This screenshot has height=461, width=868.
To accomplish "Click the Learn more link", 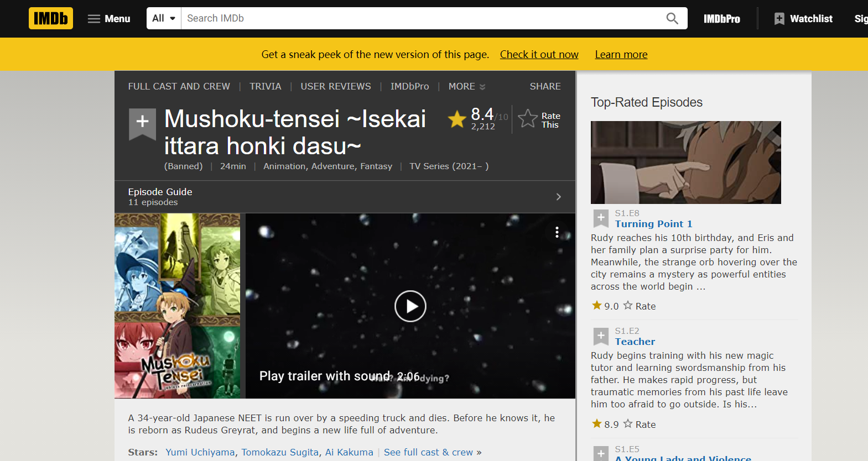I will point(621,54).
